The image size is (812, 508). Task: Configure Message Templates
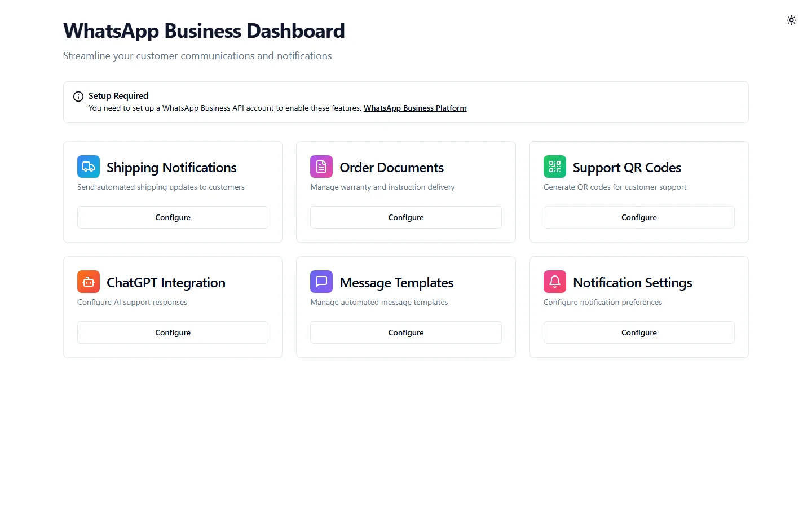click(x=406, y=332)
